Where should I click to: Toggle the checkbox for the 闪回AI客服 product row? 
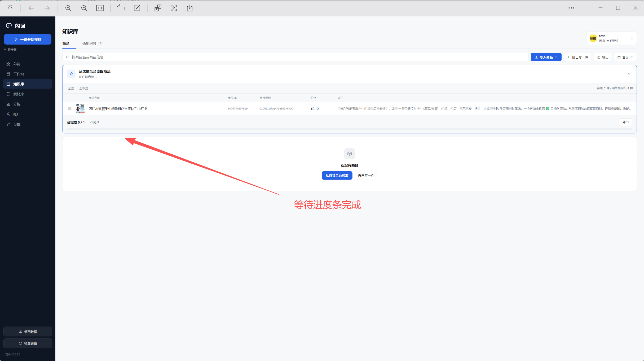coord(70,108)
